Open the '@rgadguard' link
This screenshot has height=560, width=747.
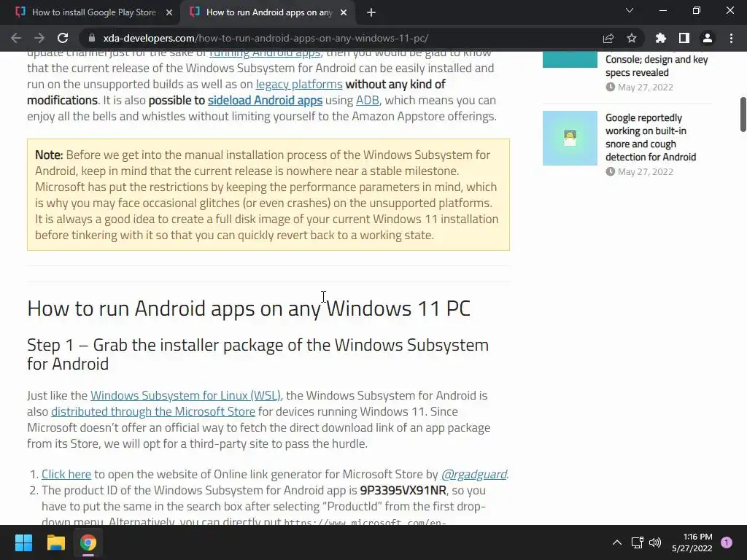473,474
